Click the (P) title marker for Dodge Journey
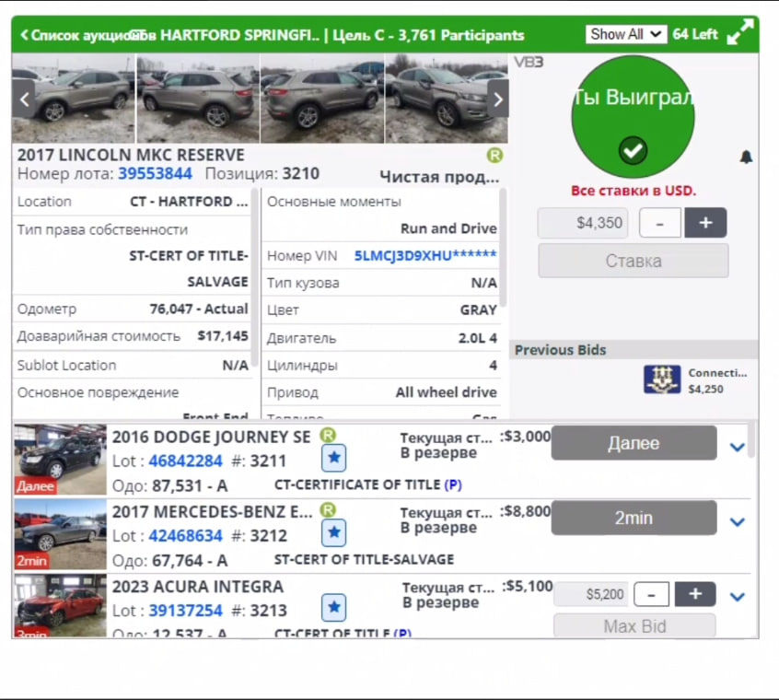This screenshot has height=700, width=779. [x=453, y=484]
